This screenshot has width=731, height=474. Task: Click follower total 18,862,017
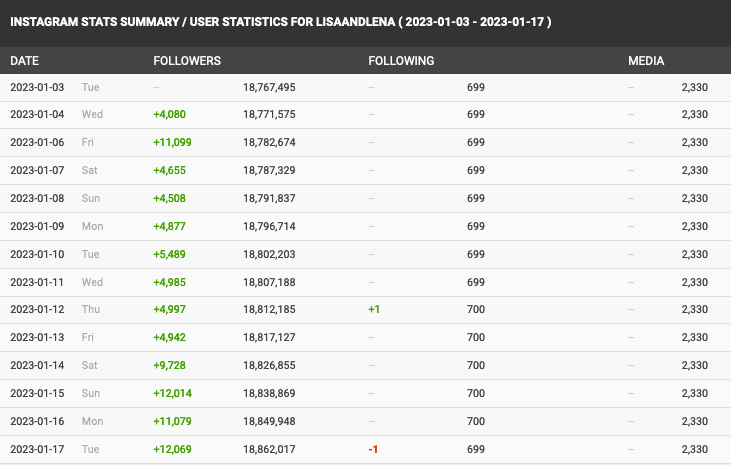[269, 449]
